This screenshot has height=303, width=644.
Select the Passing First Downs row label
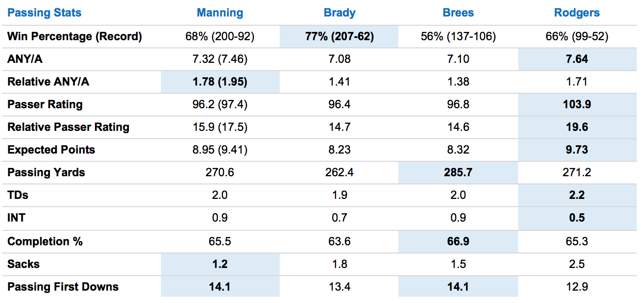tap(63, 287)
